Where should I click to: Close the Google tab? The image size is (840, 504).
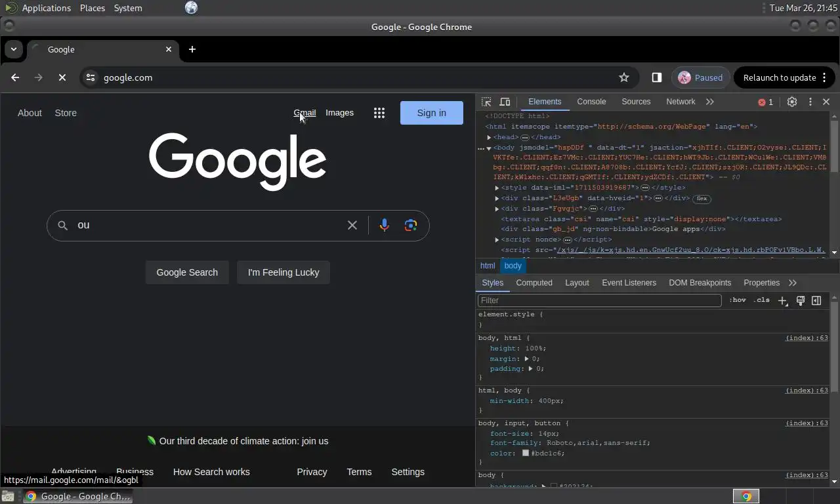tap(169, 49)
